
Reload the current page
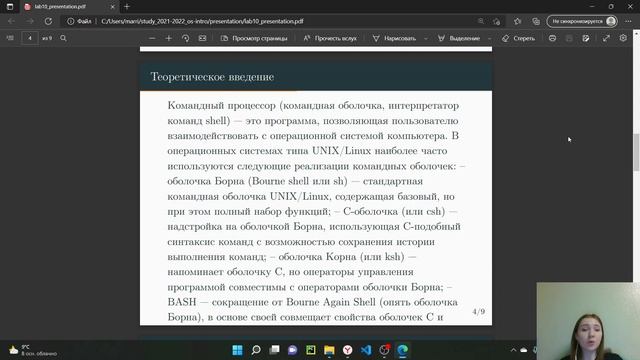click(48, 21)
